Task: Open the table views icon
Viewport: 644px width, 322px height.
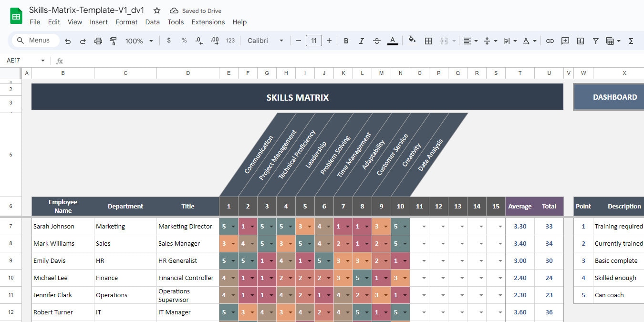Action: pos(613,41)
